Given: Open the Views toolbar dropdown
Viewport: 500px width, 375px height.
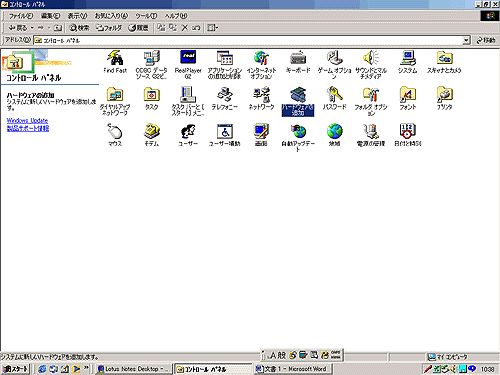Looking at the screenshot, I should 213,28.
